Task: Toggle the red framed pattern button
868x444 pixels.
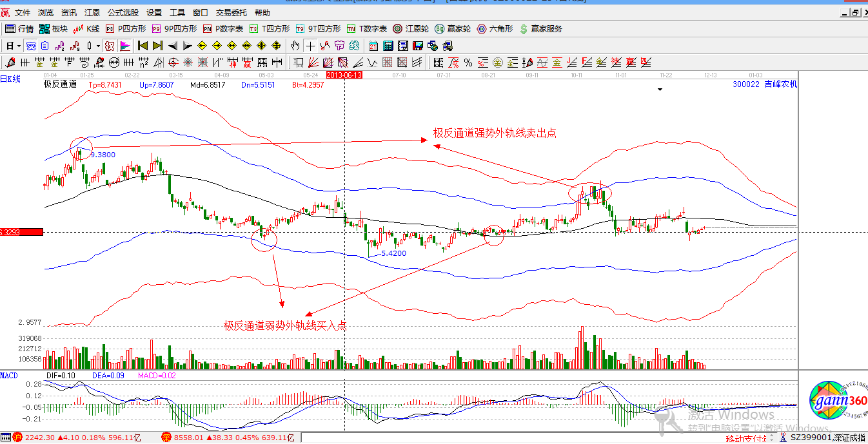Action: 109,46
